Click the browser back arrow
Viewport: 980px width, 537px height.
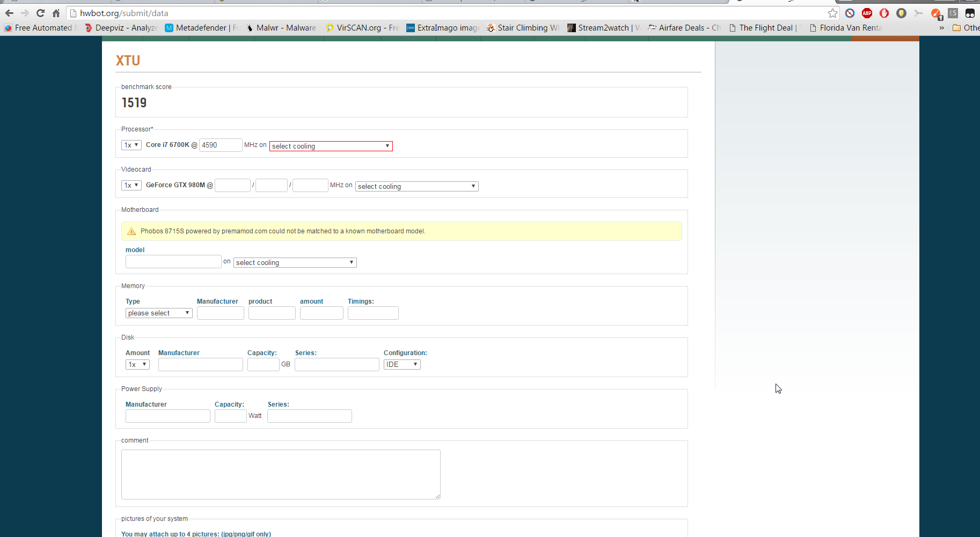(9, 13)
